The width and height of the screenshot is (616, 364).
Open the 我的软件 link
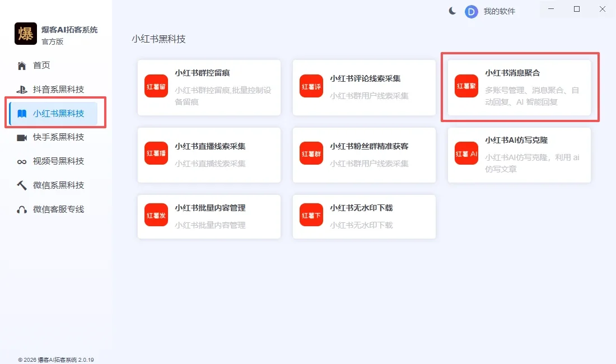tap(500, 11)
